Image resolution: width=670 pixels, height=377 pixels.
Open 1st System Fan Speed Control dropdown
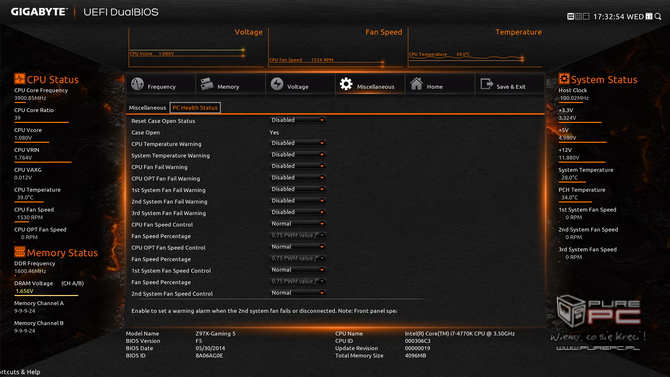click(297, 270)
